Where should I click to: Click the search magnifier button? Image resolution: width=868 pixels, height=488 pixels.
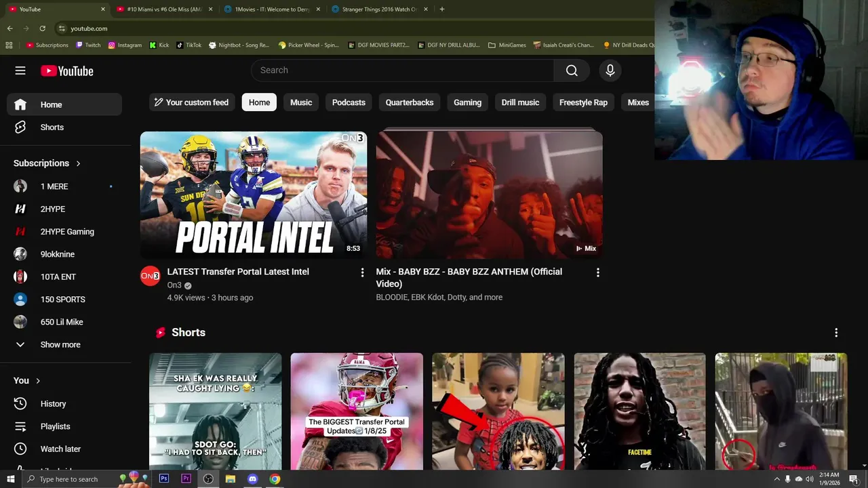click(x=572, y=70)
